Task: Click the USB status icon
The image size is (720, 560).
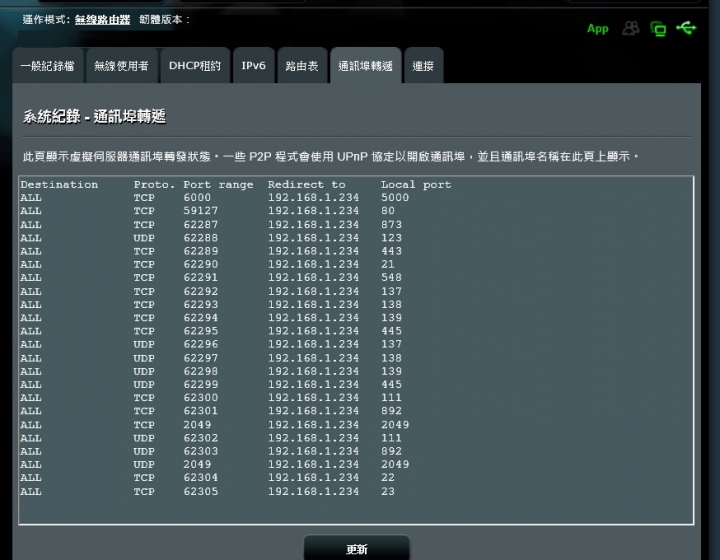Action: [x=686, y=28]
